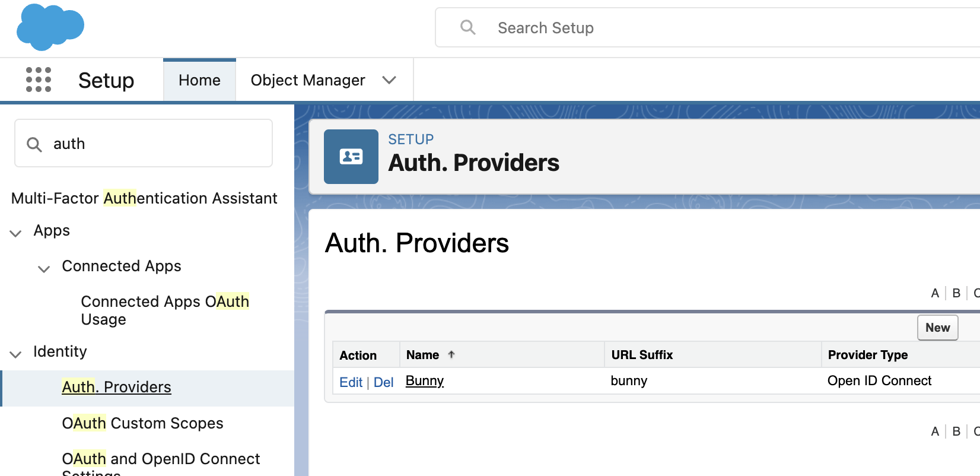
Task: Click the Salesforce cloud logo
Action: coord(50,27)
